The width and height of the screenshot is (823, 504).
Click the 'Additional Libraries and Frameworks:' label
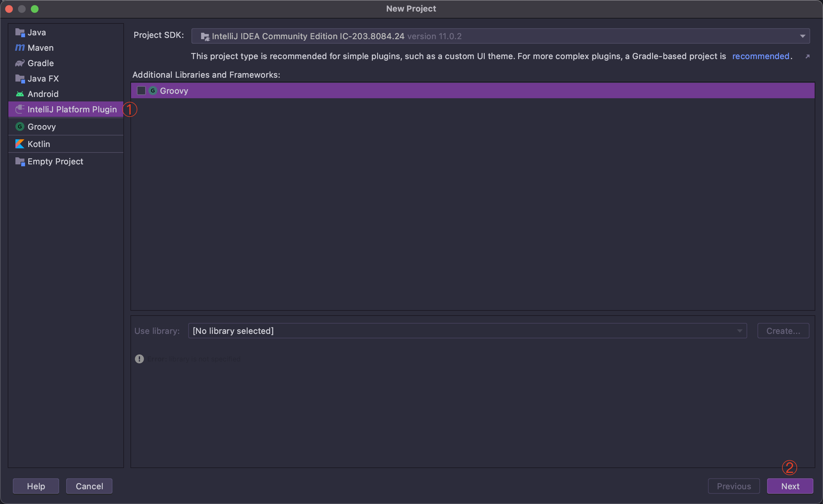(x=207, y=74)
